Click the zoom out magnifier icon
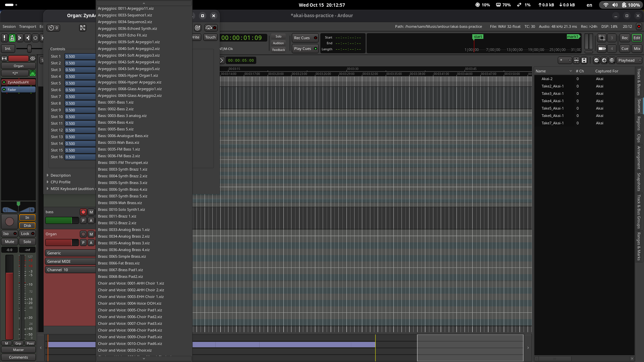The width and height of the screenshot is (644, 362). click(596, 60)
